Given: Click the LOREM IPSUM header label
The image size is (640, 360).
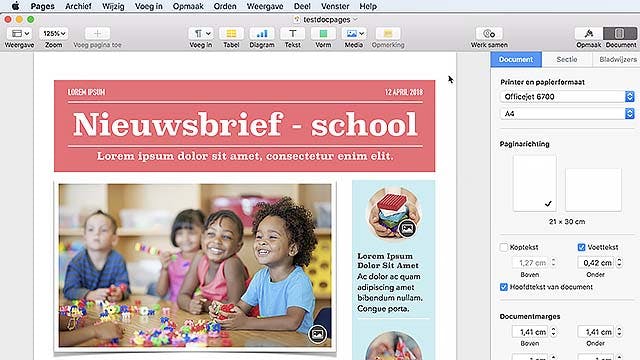Looking at the screenshot, I should tap(87, 92).
